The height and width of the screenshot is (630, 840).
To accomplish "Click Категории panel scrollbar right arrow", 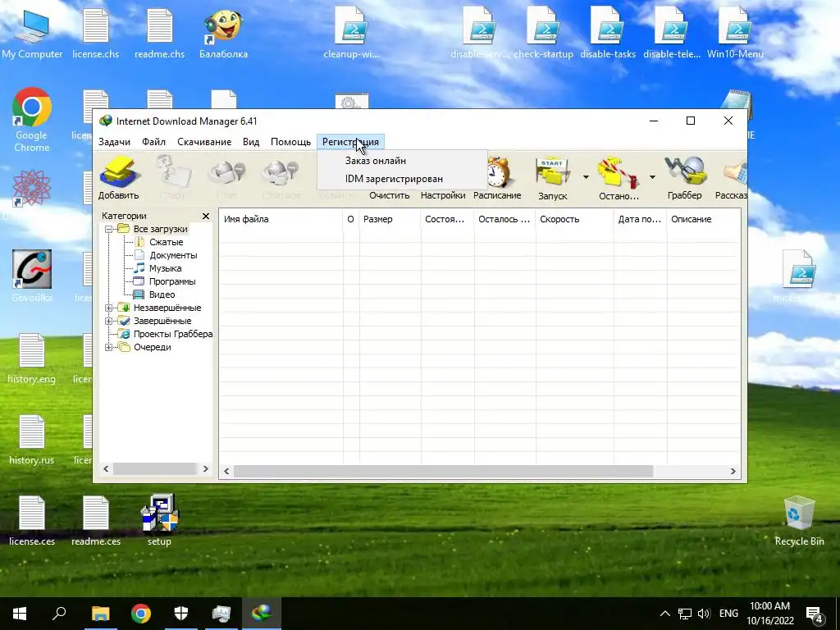I will 206,468.
